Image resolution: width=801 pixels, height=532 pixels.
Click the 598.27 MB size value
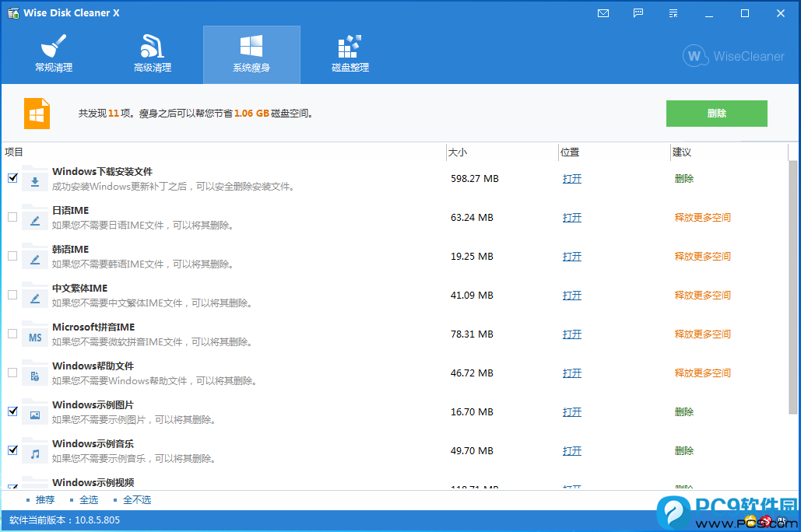pos(475,179)
